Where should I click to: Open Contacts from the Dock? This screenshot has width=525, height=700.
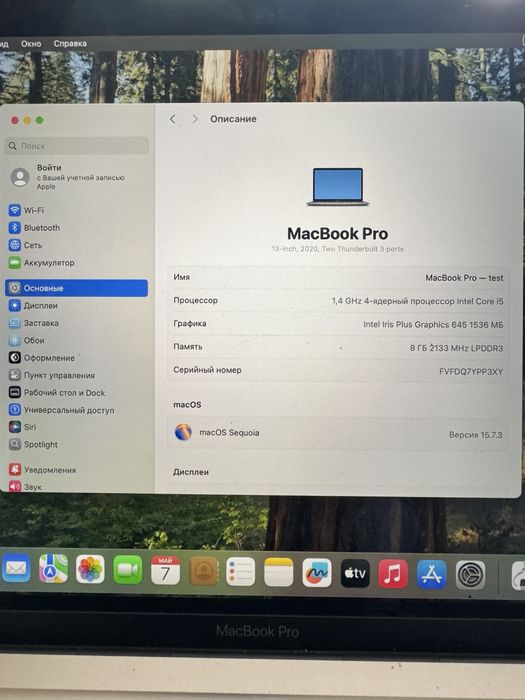tap(204, 571)
